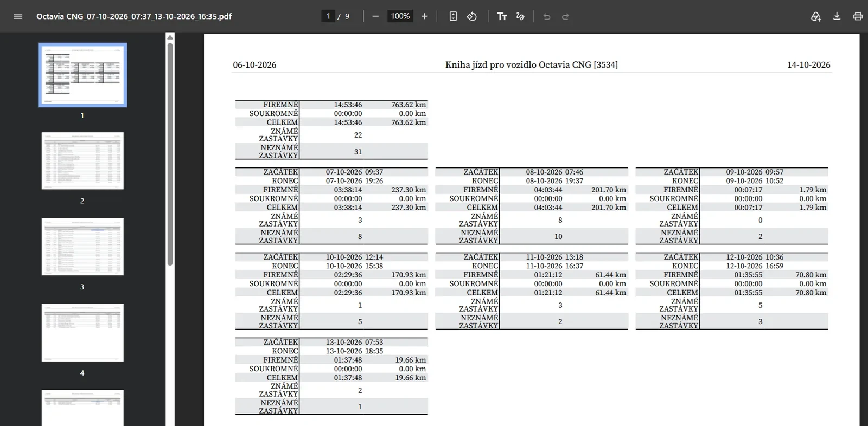
Task: Open page 1 thumbnail
Action: pos(82,75)
